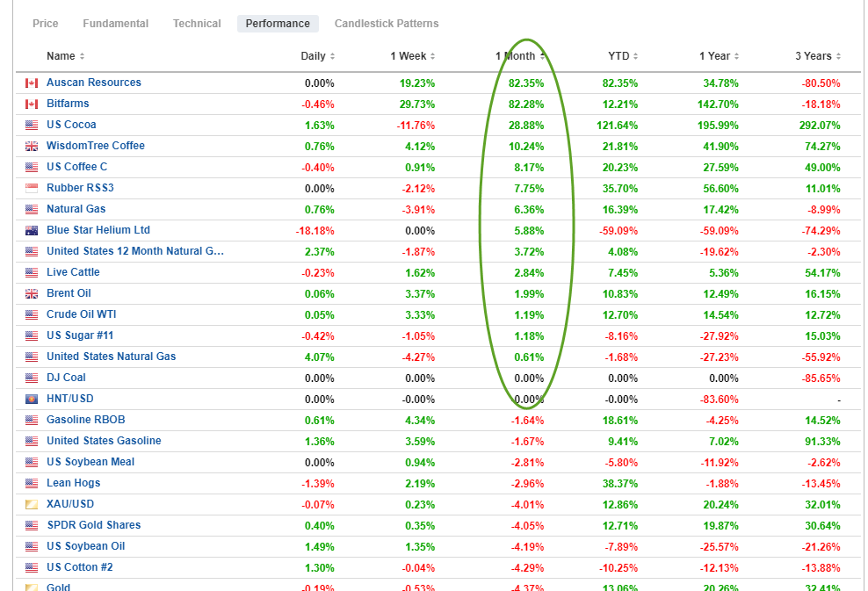The width and height of the screenshot is (868, 591).
Task: Click US flag beside Live Cattle
Action: point(32,273)
